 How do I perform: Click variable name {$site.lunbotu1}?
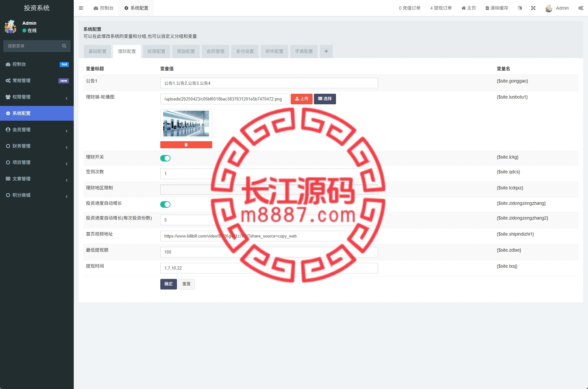point(512,97)
